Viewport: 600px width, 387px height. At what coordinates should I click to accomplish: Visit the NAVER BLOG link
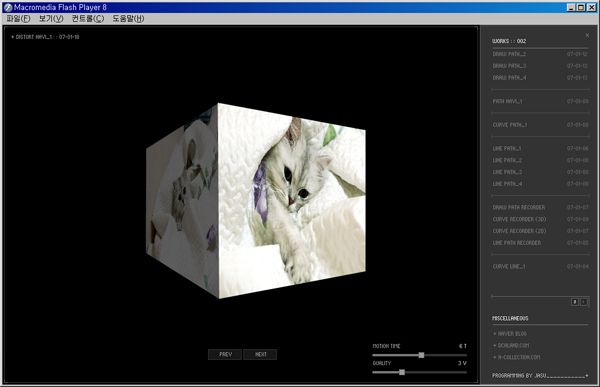[510, 334]
